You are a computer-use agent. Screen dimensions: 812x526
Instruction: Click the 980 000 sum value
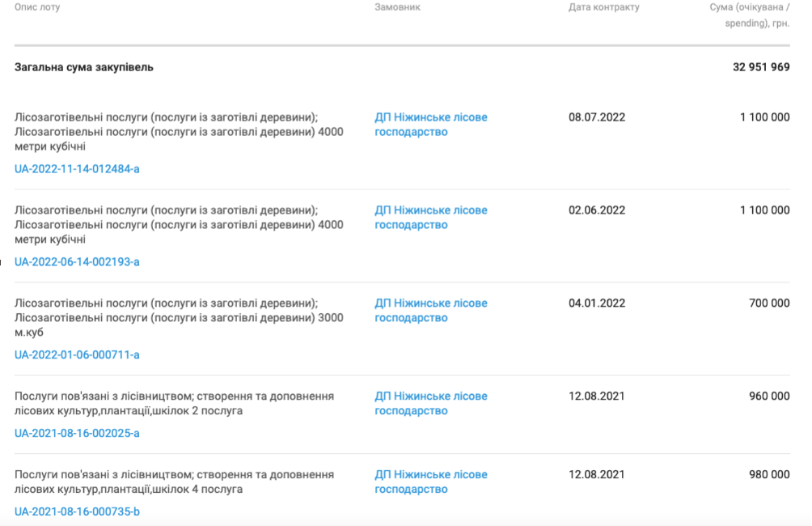click(x=769, y=474)
